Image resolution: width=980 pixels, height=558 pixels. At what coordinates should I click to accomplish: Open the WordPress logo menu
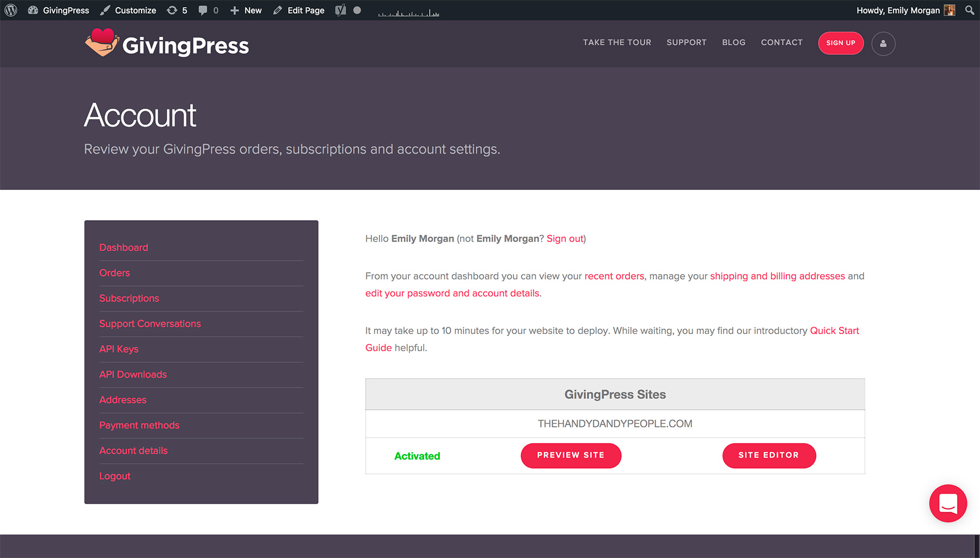(11, 10)
